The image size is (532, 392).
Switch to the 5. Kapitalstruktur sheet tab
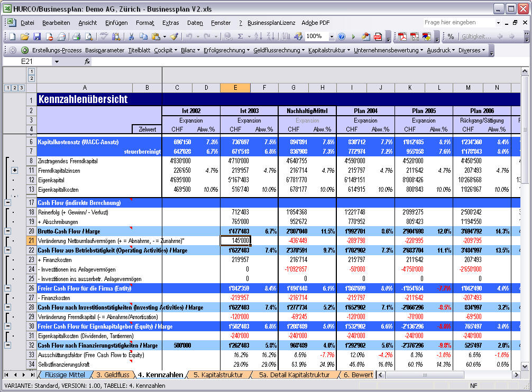point(218,375)
